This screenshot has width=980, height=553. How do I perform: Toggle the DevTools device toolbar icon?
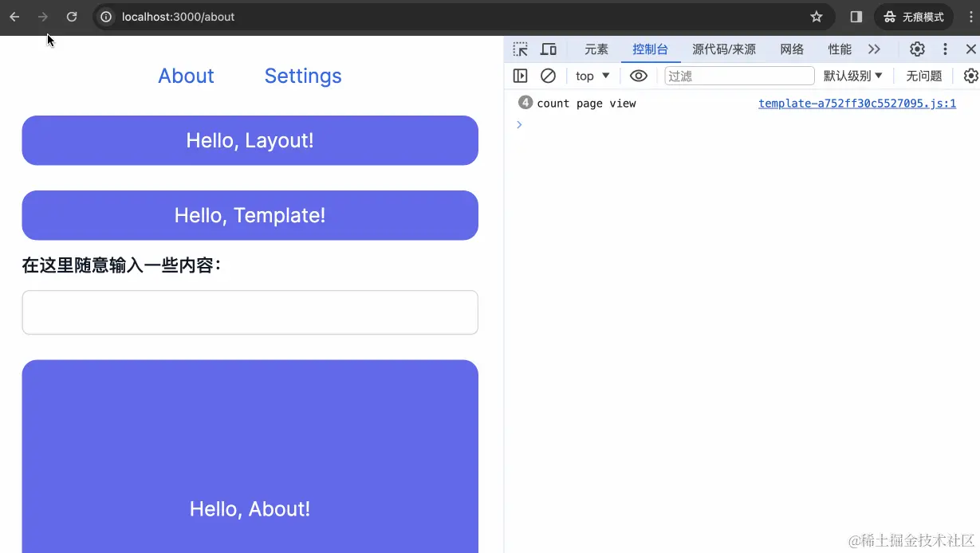pyautogui.click(x=549, y=49)
